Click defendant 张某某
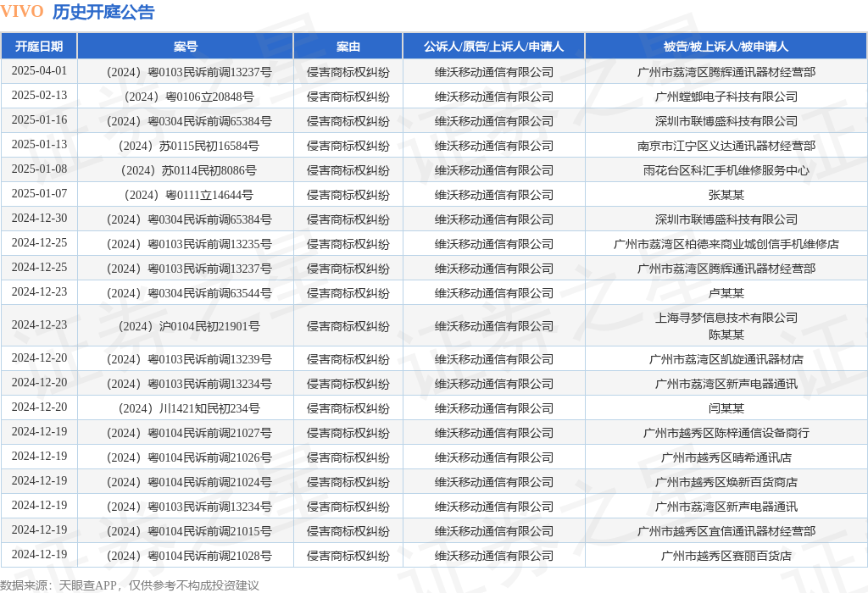 pyautogui.click(x=726, y=196)
